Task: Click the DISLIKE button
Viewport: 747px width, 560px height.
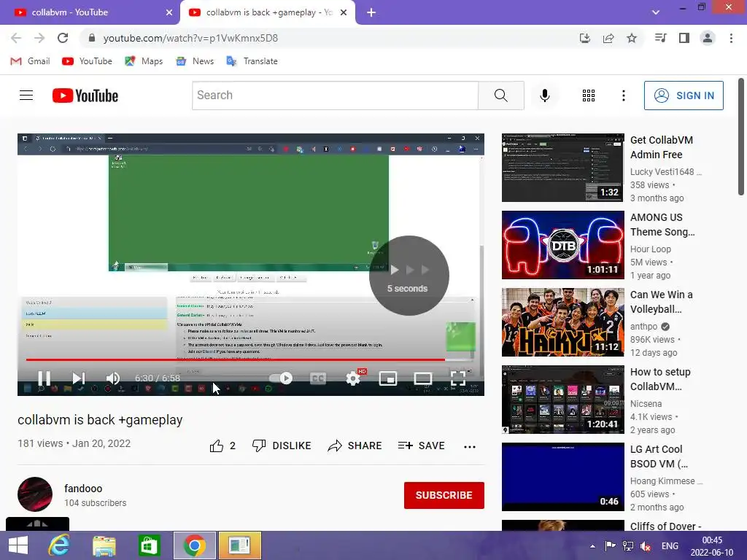Action: point(282,446)
